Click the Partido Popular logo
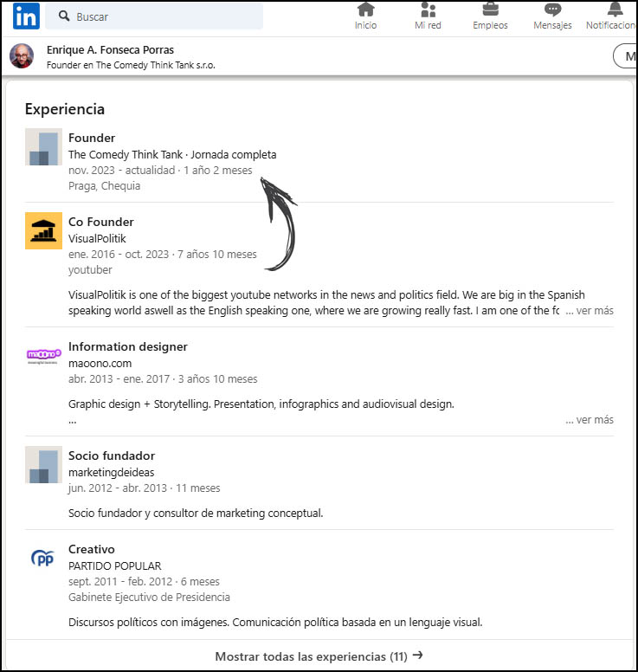The height and width of the screenshot is (672, 638). pos(43,559)
